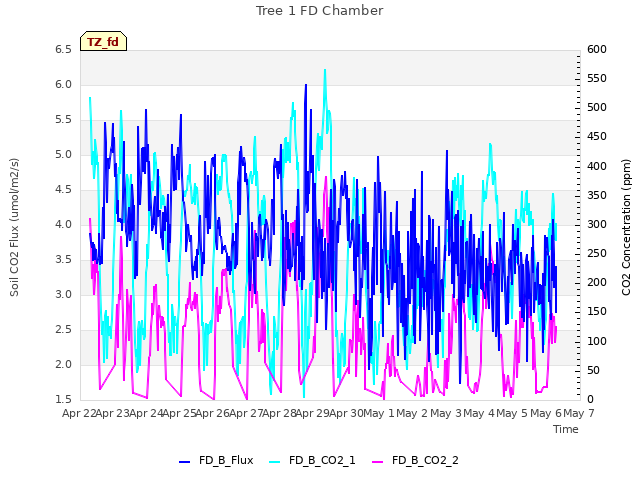The height and width of the screenshot is (480, 640).
Task: Click the Soil CO2 Flux axis label
Action: click(14, 227)
